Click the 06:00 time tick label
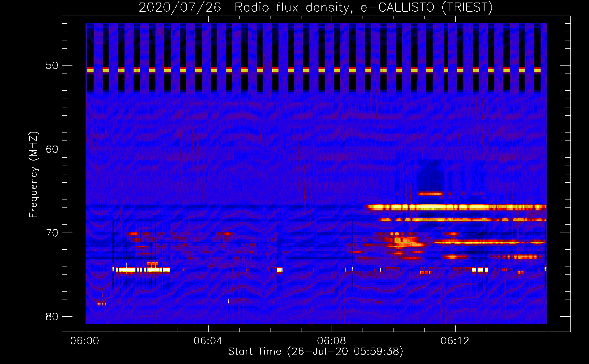 tap(85, 341)
